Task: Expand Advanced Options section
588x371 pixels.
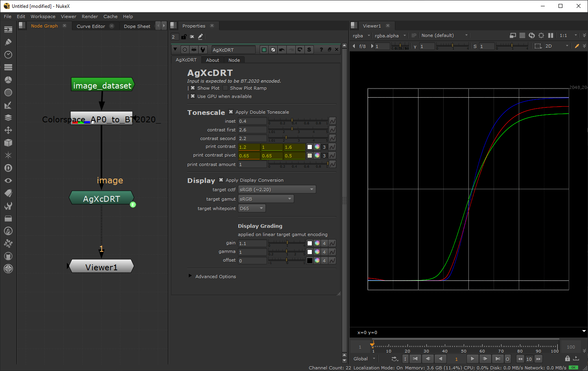Action: 190,276
